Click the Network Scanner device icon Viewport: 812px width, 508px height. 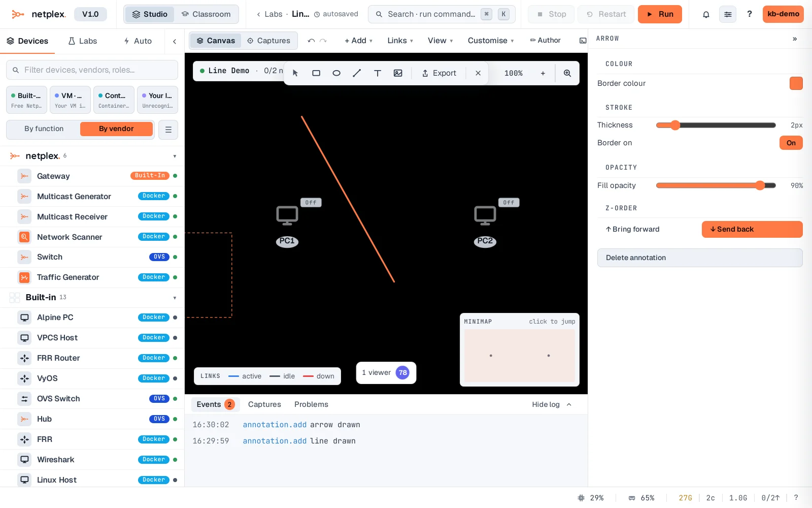point(24,237)
